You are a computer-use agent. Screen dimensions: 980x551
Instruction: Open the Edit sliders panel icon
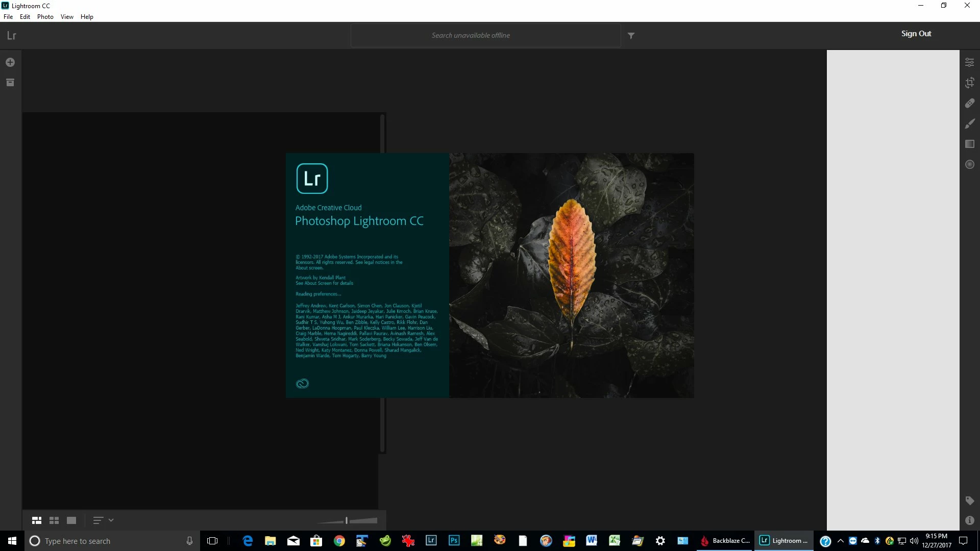click(x=969, y=62)
